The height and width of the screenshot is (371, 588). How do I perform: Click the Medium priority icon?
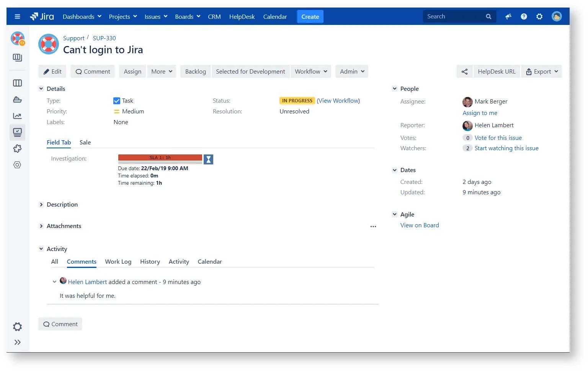click(117, 112)
